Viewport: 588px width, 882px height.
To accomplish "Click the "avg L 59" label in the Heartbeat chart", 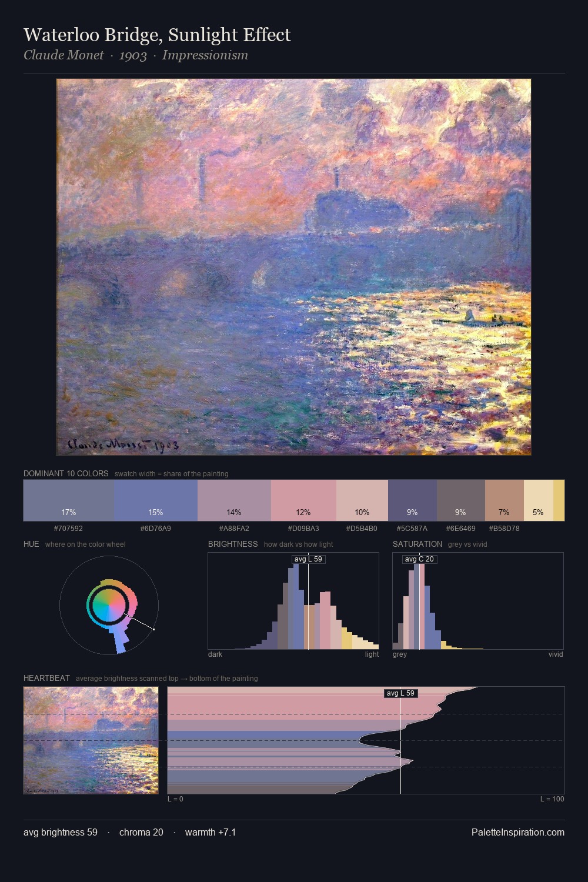I will 400,693.
